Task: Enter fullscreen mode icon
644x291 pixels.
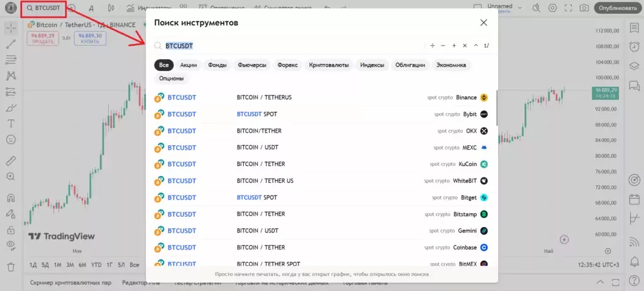Action: coord(569,8)
